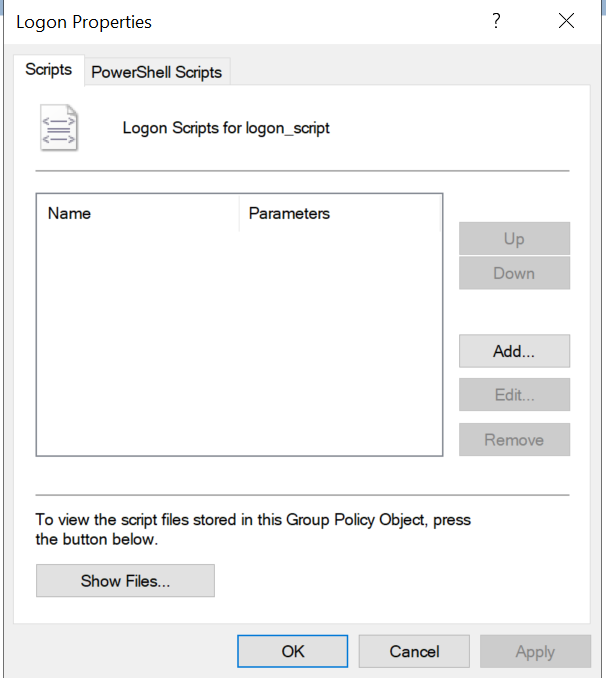Dismiss the dialog using Cancel

click(x=414, y=652)
